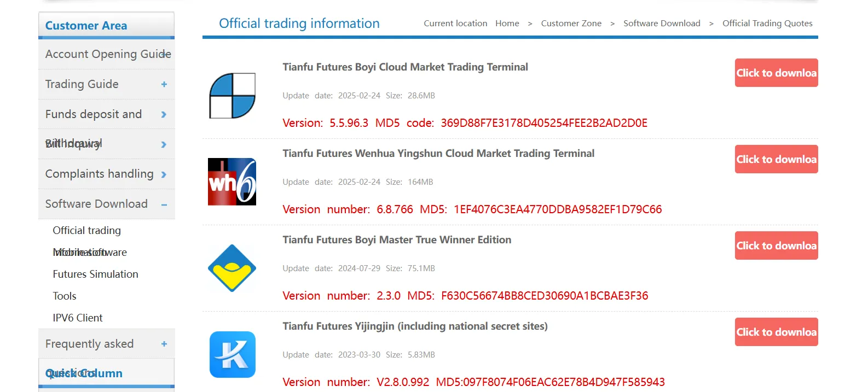Download Boyi Master True Winner Edition
The width and height of the screenshot is (868, 392).
tap(776, 245)
